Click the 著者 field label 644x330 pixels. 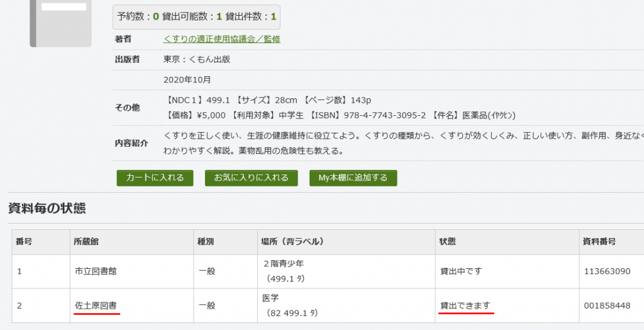[x=123, y=39]
